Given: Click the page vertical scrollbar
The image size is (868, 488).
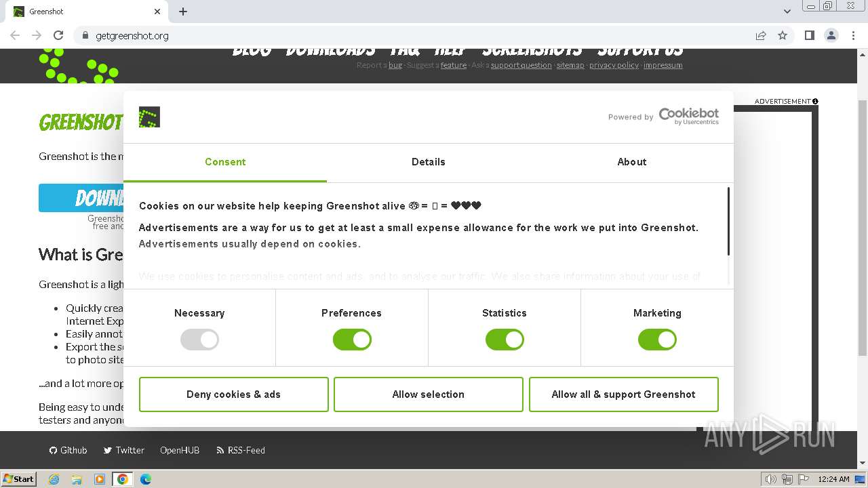Looking at the screenshot, I should [x=863, y=227].
